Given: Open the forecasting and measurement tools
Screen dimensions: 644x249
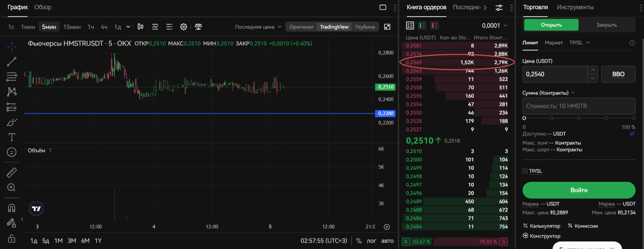Looking at the screenshot, I should (11, 107).
